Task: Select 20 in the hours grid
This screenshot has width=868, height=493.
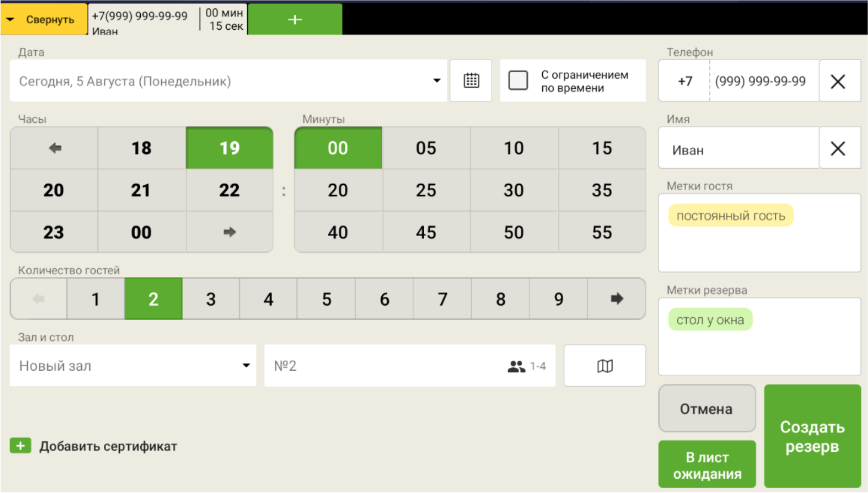Action: click(54, 191)
